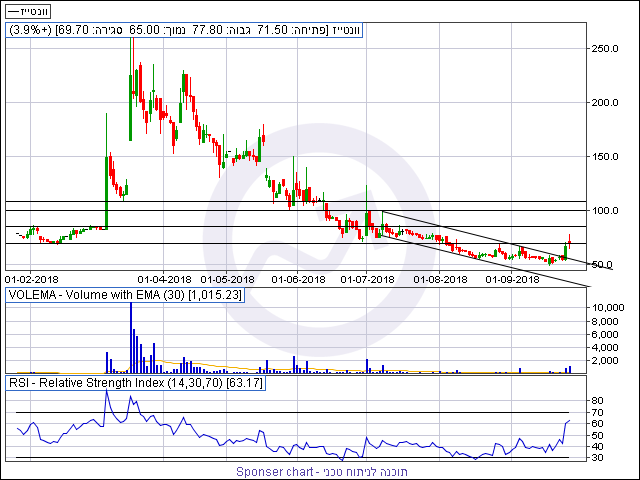Open the Sponser chart footer link
The image size is (640, 480).
(x=322, y=471)
